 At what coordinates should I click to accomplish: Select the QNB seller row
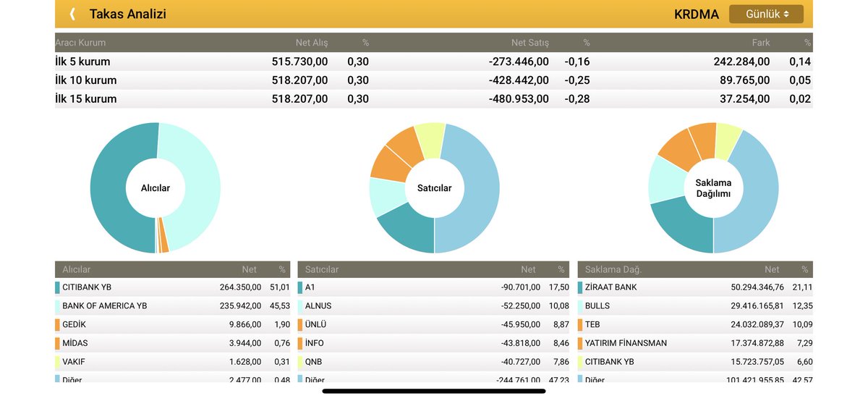tap(434, 361)
